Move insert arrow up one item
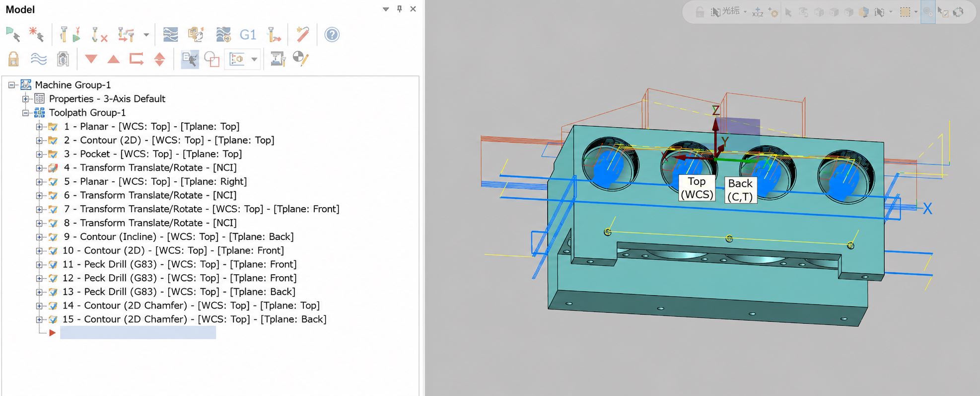The width and height of the screenshot is (980, 396). point(114,59)
